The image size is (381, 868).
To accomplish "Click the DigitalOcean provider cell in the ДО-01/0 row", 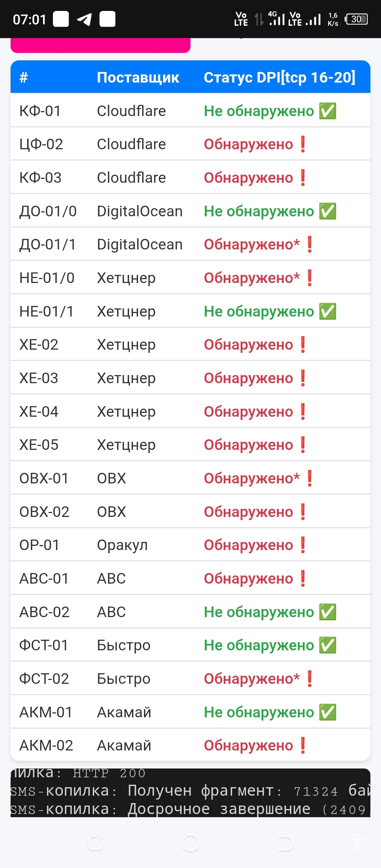I will tap(140, 211).
